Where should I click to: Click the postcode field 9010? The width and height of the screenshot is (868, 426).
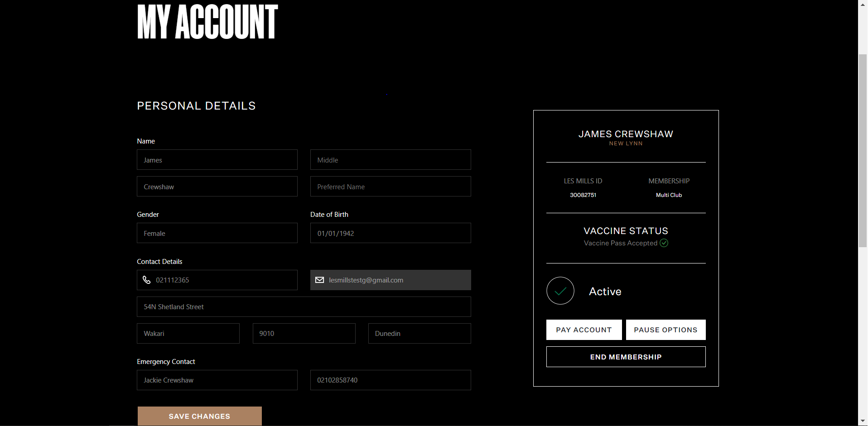tap(304, 333)
